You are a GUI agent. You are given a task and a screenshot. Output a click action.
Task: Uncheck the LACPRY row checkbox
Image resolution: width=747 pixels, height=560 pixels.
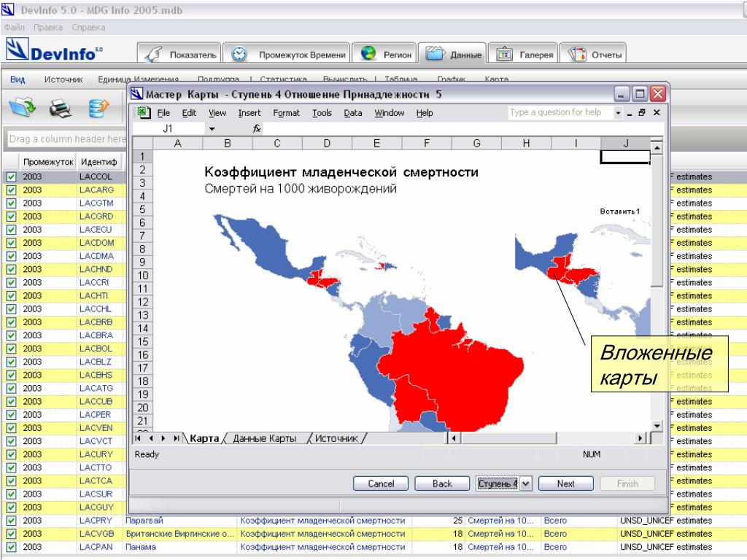[x=11, y=521]
